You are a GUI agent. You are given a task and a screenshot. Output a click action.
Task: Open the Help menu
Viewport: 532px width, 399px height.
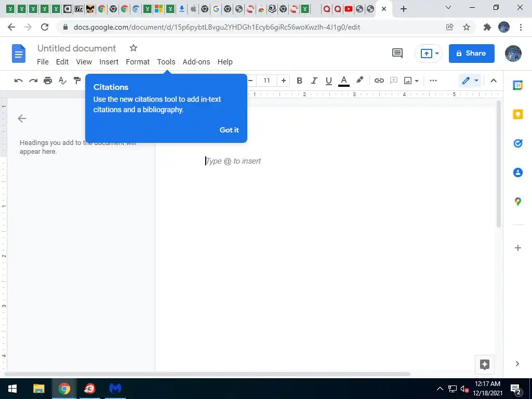point(225,62)
